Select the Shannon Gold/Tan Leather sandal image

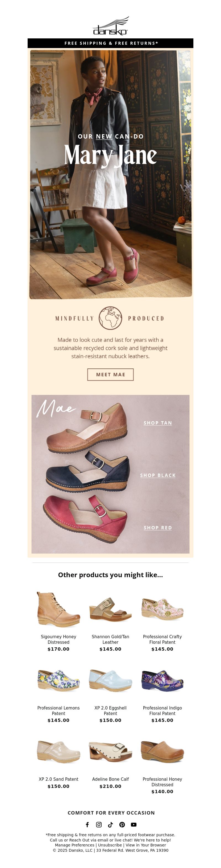click(x=110, y=609)
